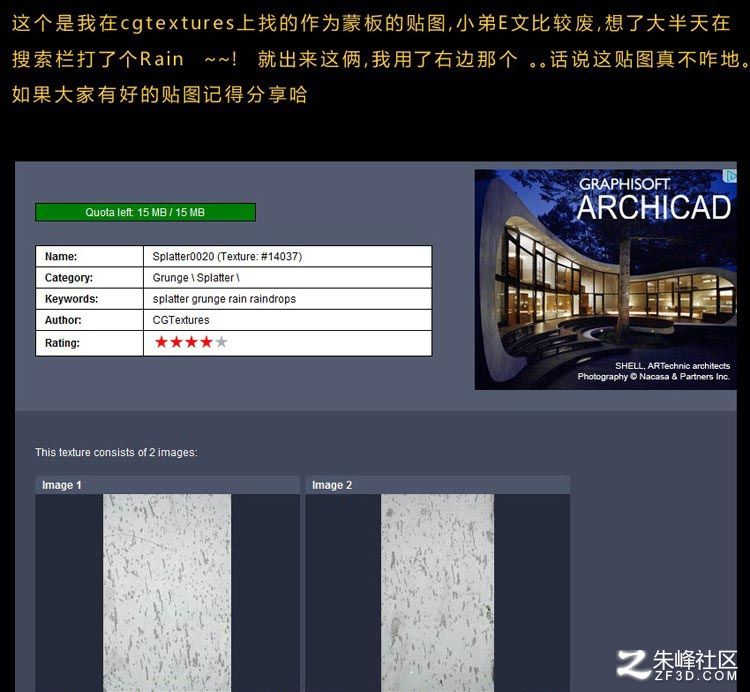Viewport: 750px width, 692px height.
Task: Rate the texture with second star
Action: 176,342
